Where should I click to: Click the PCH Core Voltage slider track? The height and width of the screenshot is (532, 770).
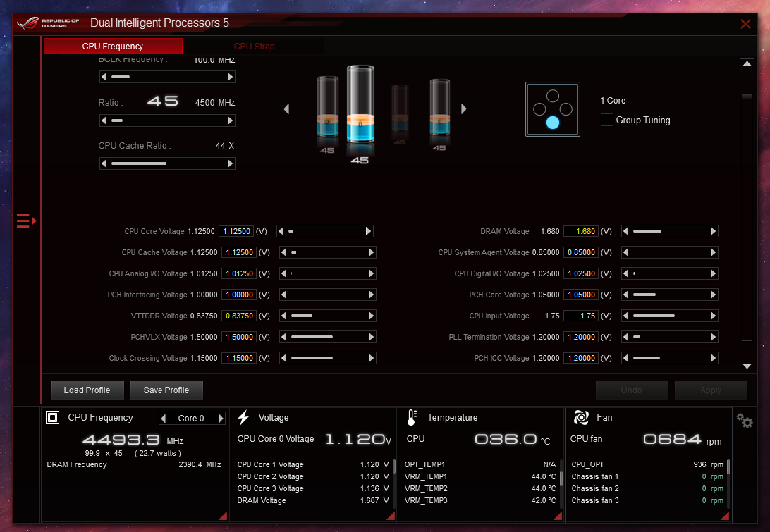click(669, 295)
